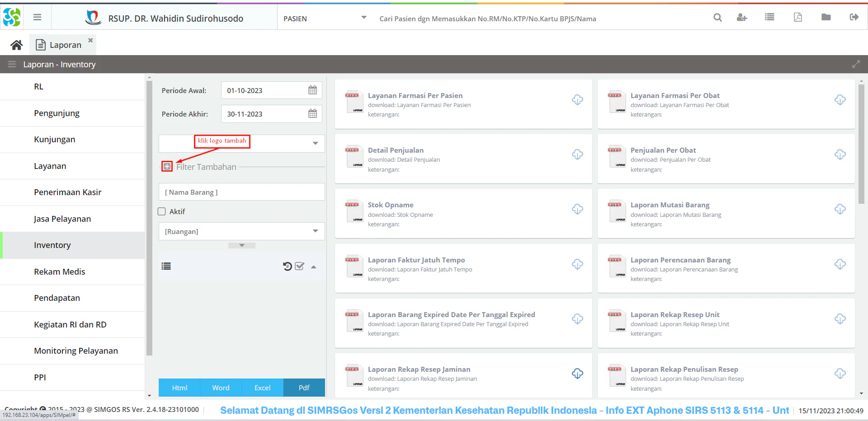Image resolution: width=868 pixels, height=421 pixels.
Task: Click the Pdf export button
Action: [304, 388]
